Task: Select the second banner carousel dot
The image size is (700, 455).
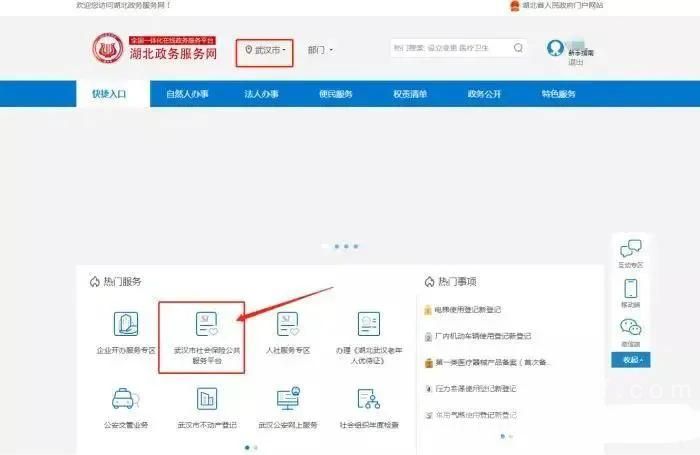Action: (339, 246)
